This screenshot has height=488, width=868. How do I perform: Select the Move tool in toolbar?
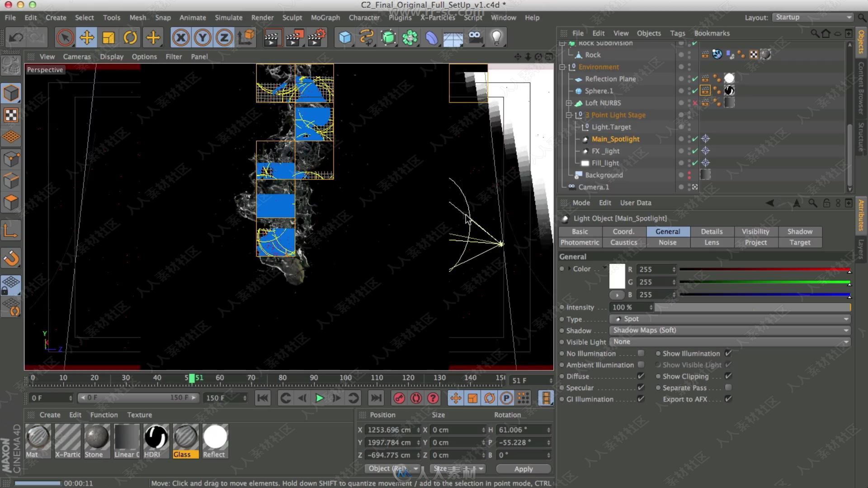pos(86,38)
